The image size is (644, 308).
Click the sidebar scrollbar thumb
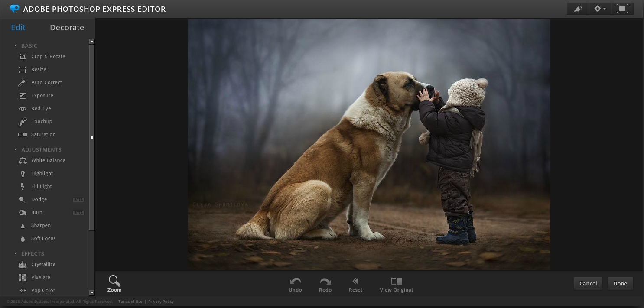[92, 137]
